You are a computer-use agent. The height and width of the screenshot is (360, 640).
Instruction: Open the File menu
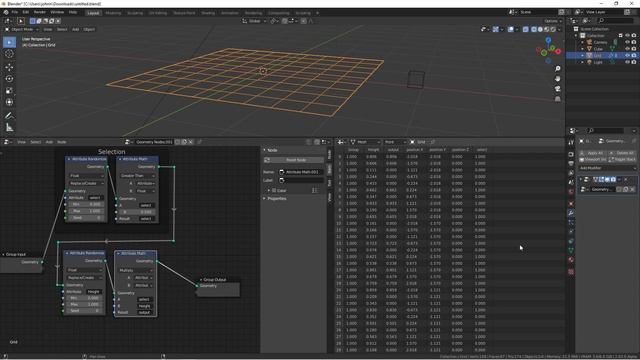point(15,12)
